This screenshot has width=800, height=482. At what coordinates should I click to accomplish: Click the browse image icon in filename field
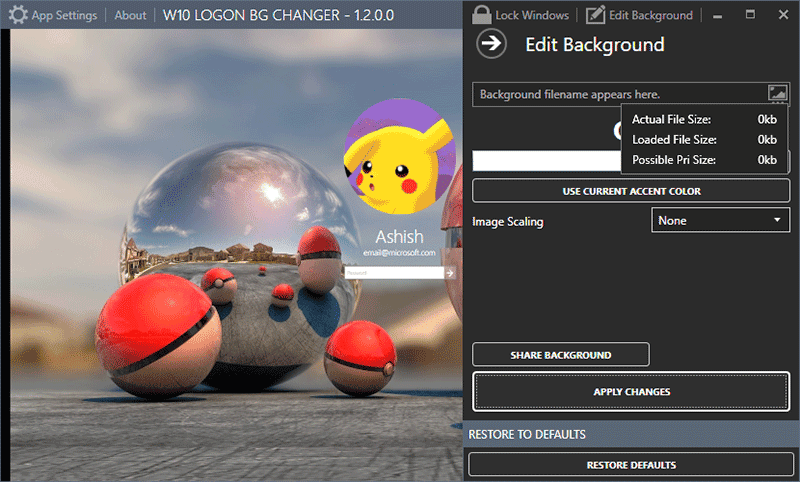[x=777, y=93]
